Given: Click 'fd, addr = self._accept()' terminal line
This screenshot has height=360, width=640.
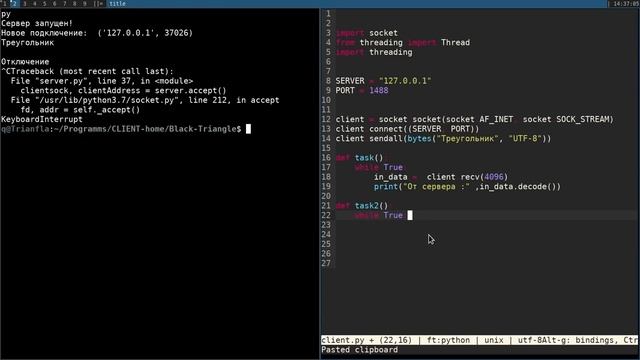Looking at the screenshot, I should coord(80,109).
